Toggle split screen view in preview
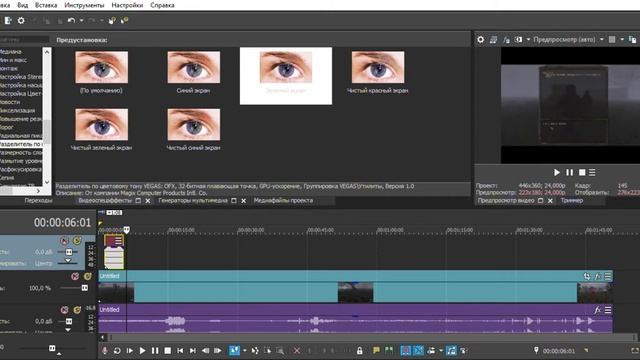 point(518,40)
